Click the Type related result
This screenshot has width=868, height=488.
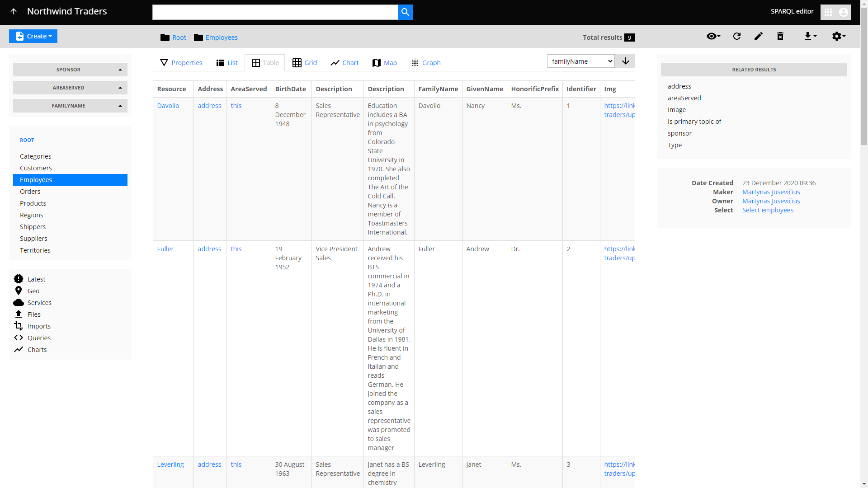pyautogui.click(x=675, y=145)
